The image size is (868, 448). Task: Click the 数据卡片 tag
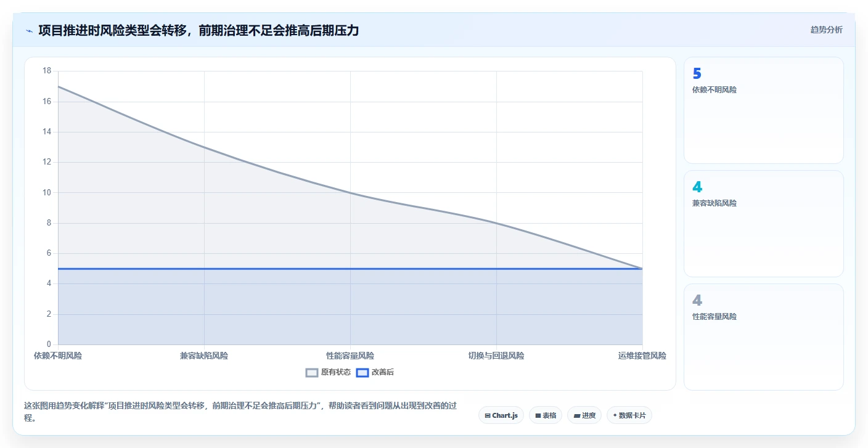(629, 415)
